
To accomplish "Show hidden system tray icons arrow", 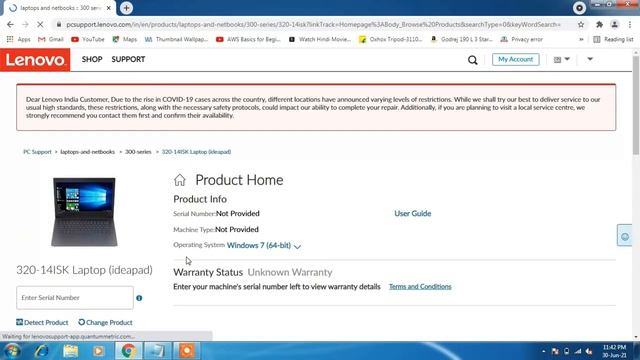I will [544, 351].
